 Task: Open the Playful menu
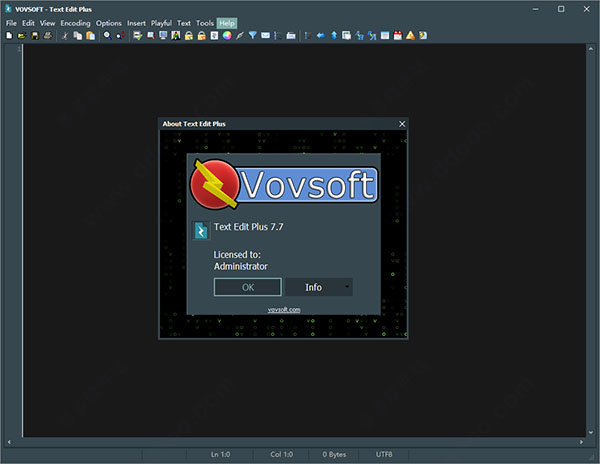[x=161, y=23]
